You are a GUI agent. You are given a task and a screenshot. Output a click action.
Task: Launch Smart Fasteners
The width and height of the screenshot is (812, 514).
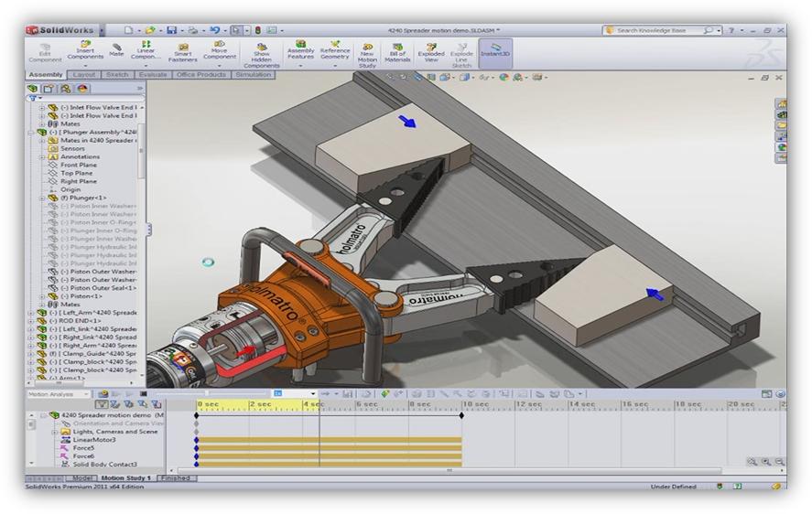coord(183,53)
